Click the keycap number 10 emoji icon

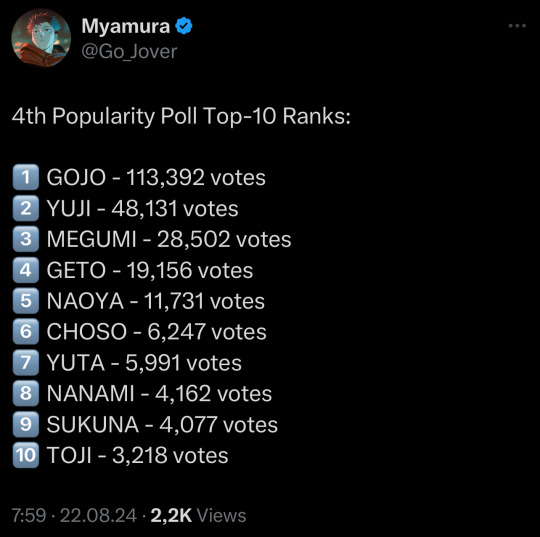tap(26, 455)
